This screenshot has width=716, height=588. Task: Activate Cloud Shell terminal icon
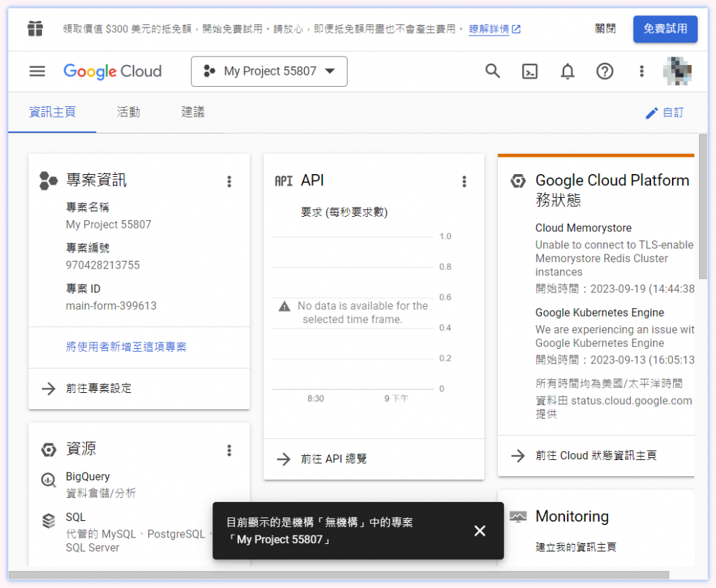[530, 71]
